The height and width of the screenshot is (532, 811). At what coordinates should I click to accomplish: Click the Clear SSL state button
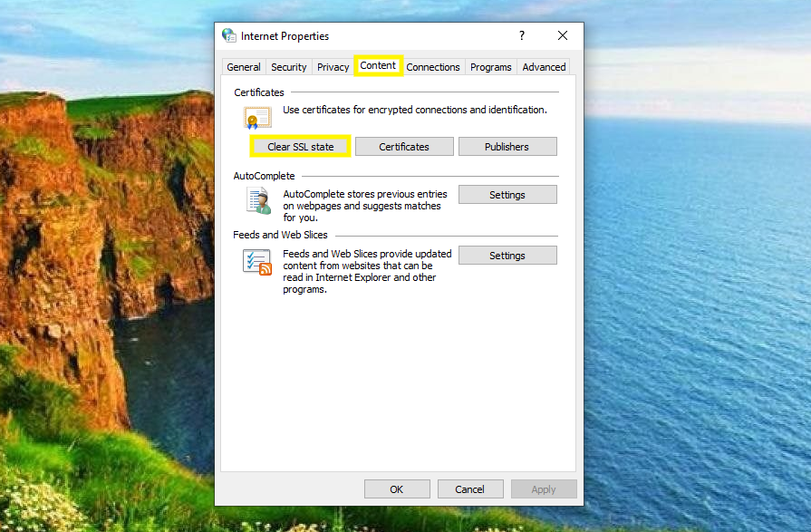301,147
